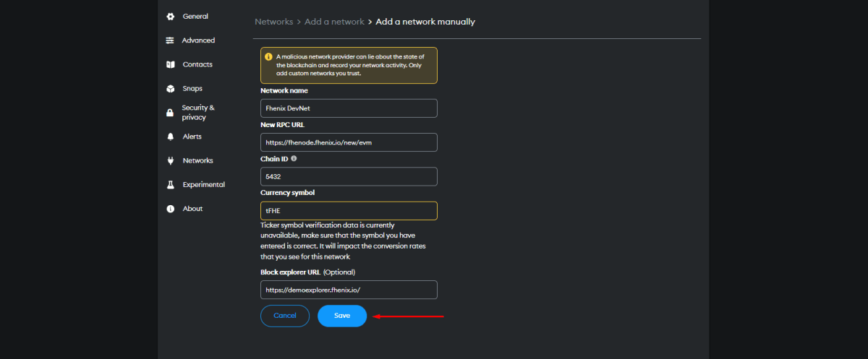Click the Snaps cube icon
This screenshot has width=868, height=359.
coord(170,89)
